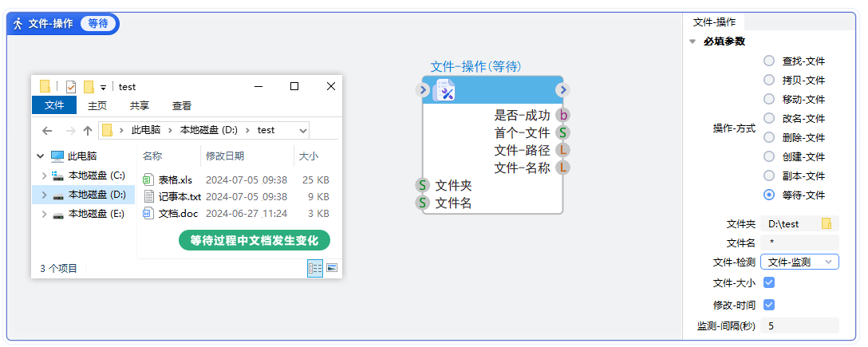Screen dimensions: 868x347
Task: Click the Explorer back arrow
Action: 47,131
